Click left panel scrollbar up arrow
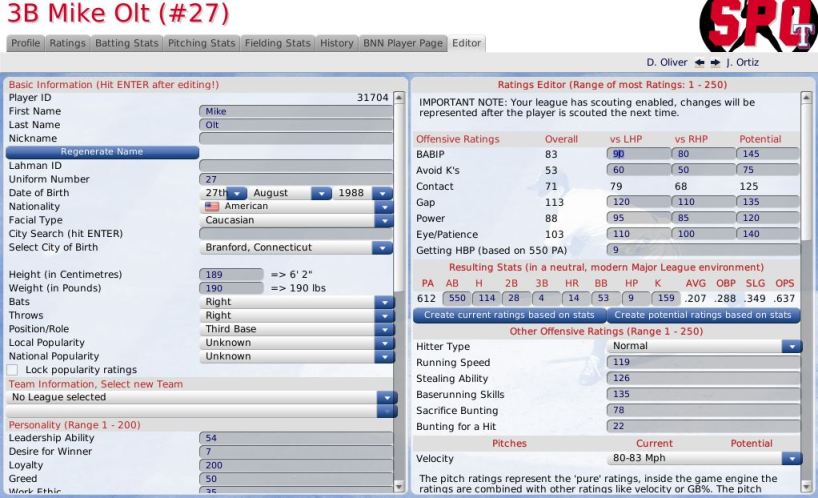 coord(399,98)
